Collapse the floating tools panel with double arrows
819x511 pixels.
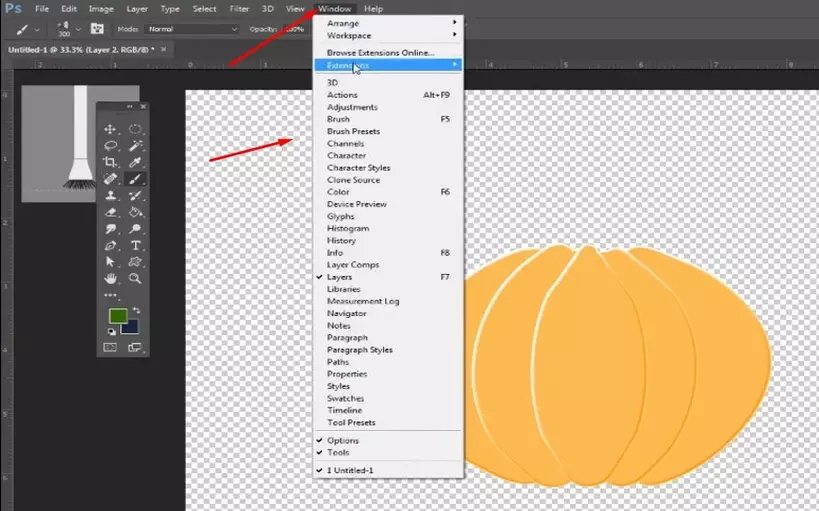click(130, 107)
